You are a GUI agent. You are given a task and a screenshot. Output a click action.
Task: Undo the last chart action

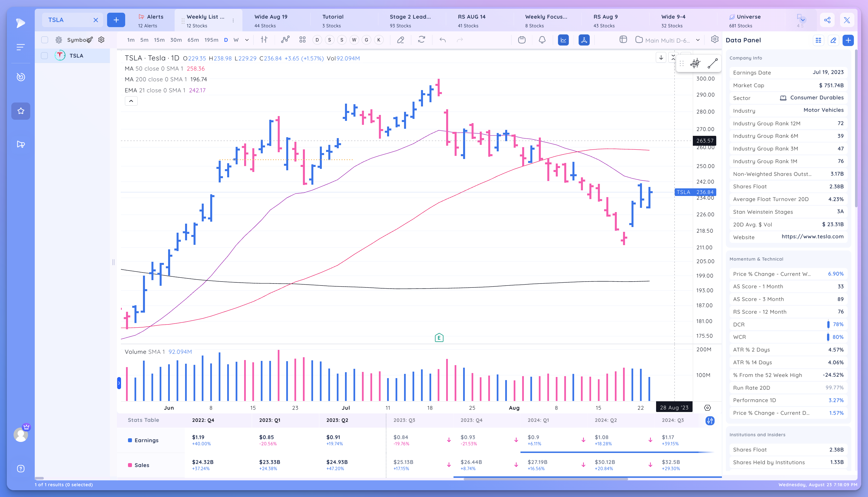[442, 40]
